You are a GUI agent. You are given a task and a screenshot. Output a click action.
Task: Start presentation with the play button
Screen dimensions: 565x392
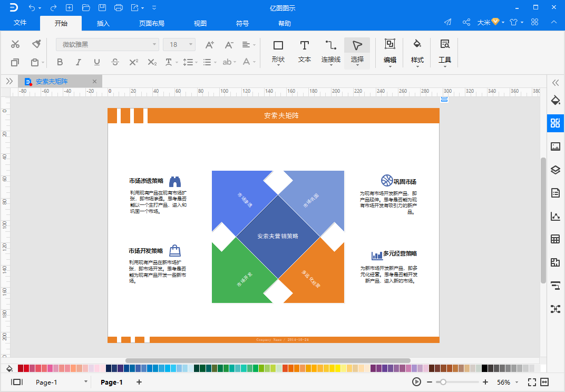(x=416, y=382)
